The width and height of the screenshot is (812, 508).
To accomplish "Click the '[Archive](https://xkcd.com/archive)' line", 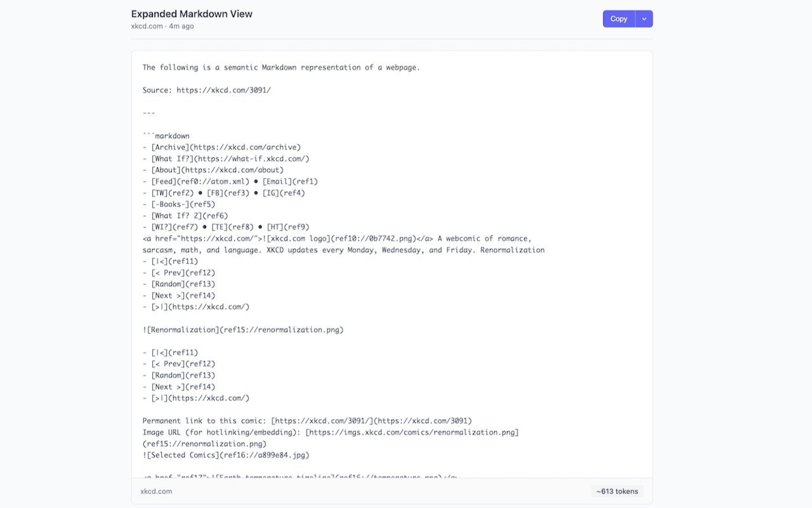I will (x=221, y=147).
